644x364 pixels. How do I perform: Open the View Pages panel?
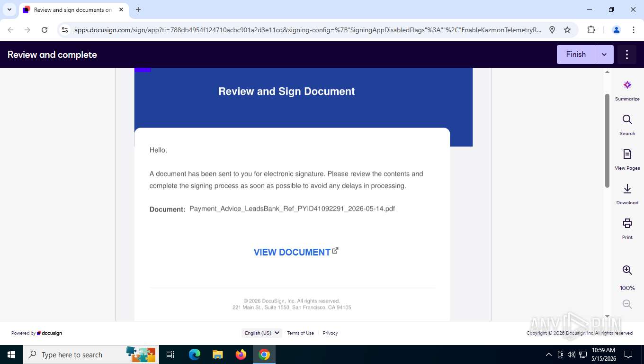tap(627, 160)
